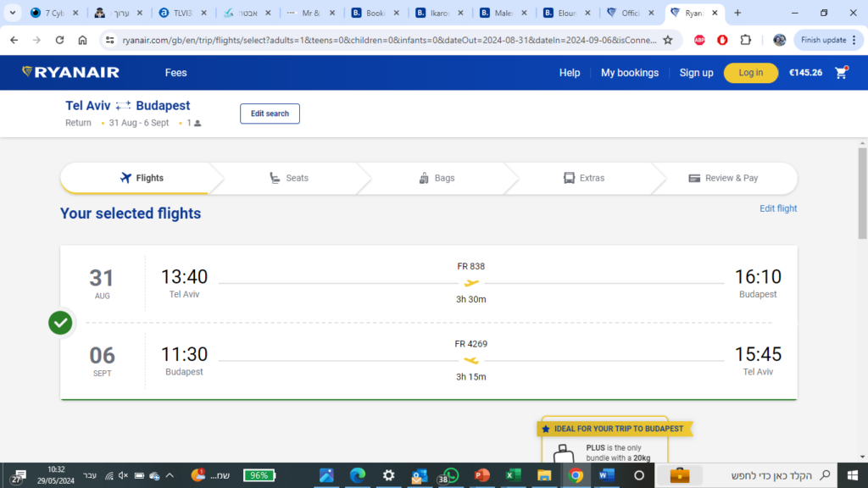Open WhatsApp from taskbar
Screen dimensions: 868x488
[449, 475]
